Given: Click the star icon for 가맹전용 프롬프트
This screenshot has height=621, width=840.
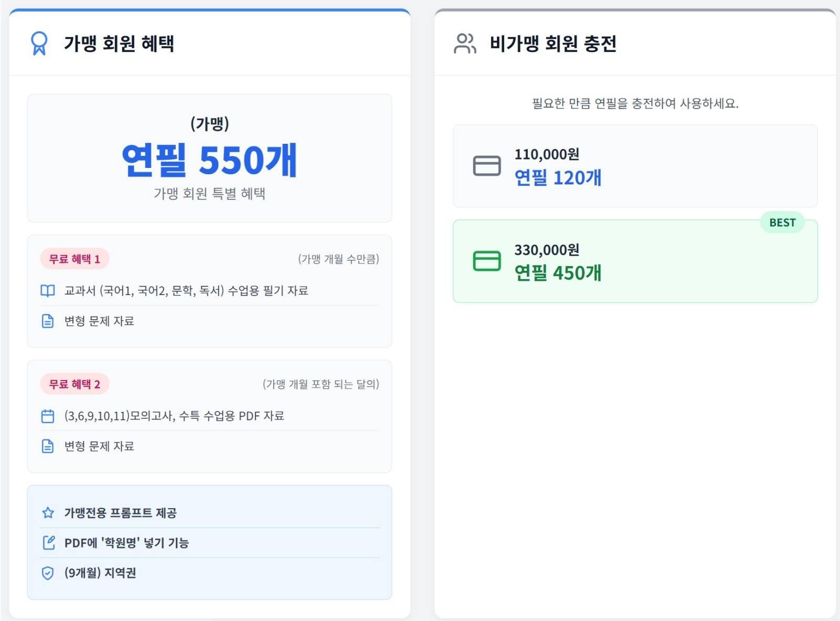Looking at the screenshot, I should (48, 513).
